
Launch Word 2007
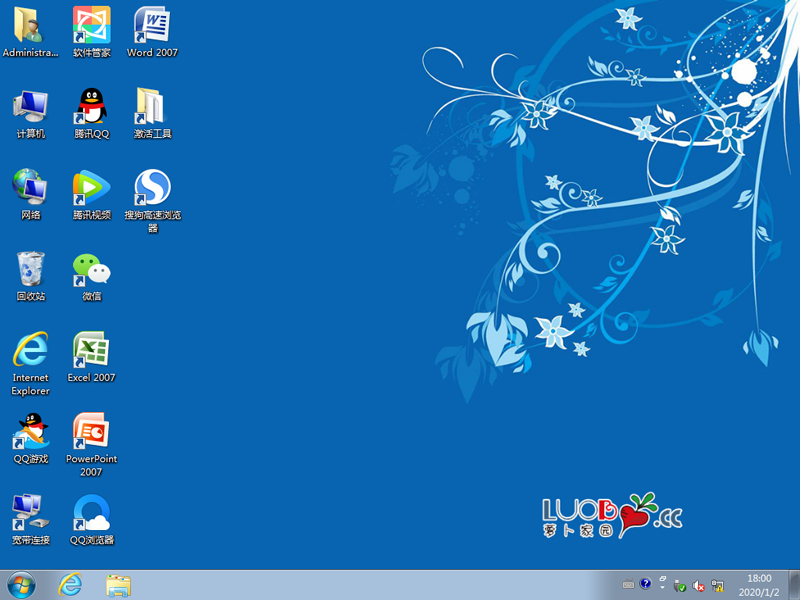[151, 30]
